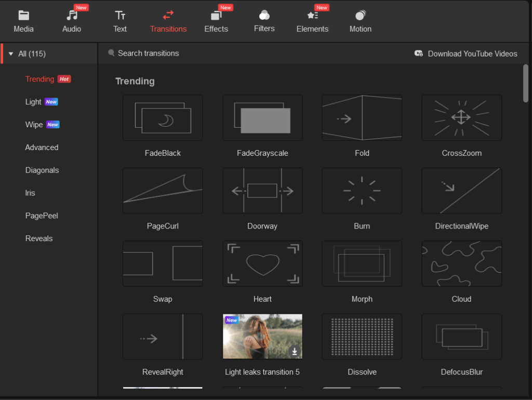Select the PageCurl transition icon

point(163,191)
